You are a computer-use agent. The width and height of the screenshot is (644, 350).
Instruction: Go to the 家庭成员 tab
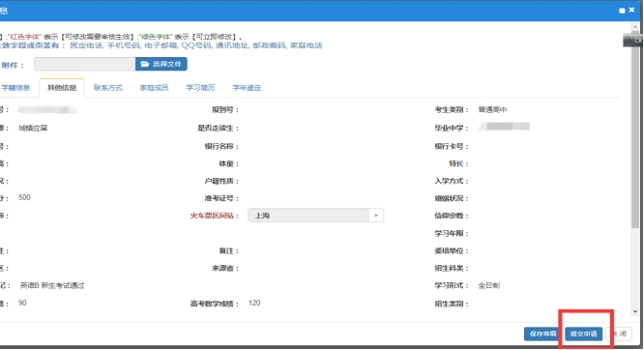tap(154, 87)
